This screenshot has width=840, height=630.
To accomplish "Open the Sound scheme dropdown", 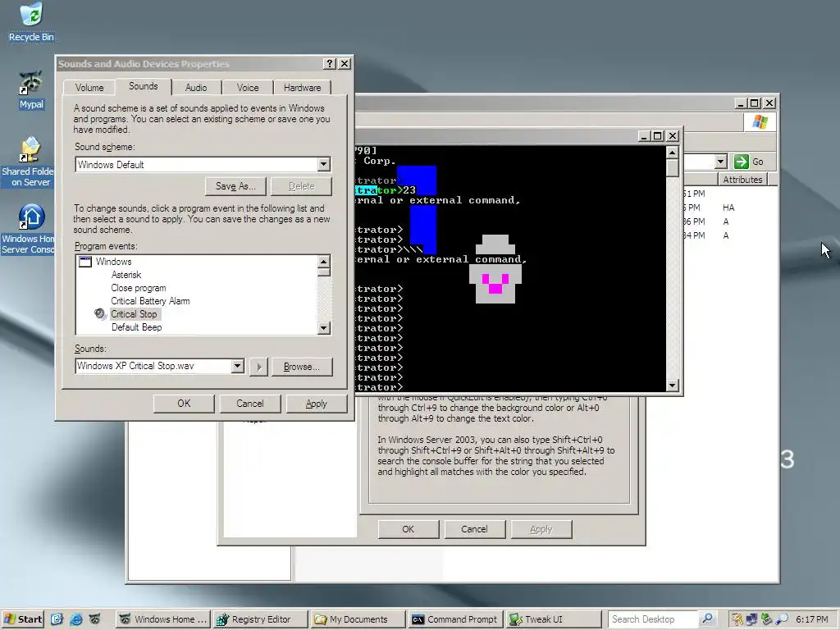I will pos(323,164).
